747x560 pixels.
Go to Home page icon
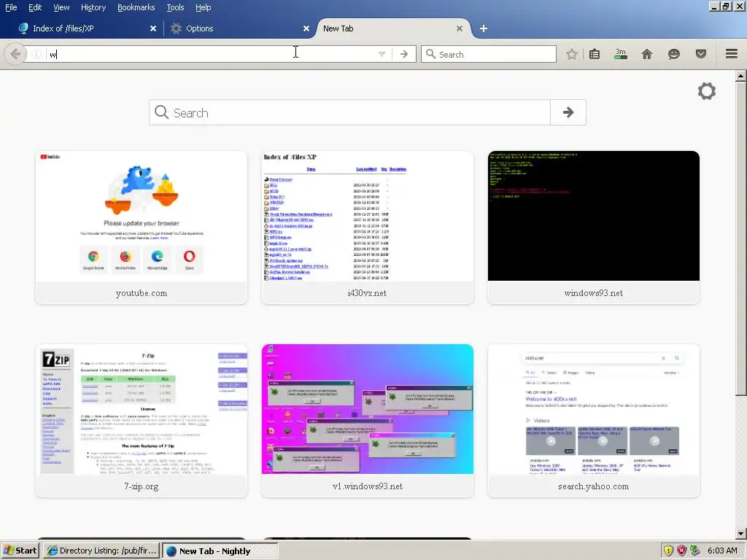646,54
